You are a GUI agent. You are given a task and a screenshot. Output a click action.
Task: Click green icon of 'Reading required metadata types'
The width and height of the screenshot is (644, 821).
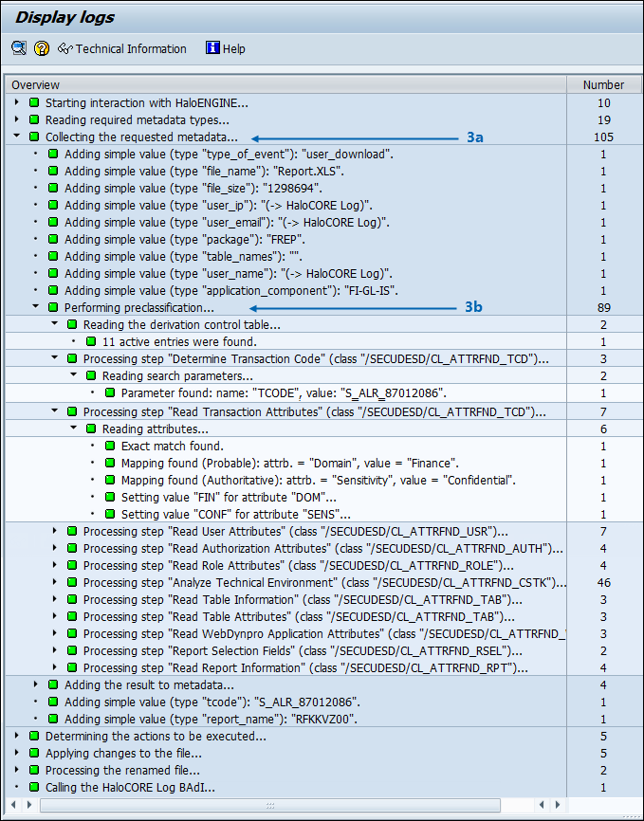click(x=34, y=119)
